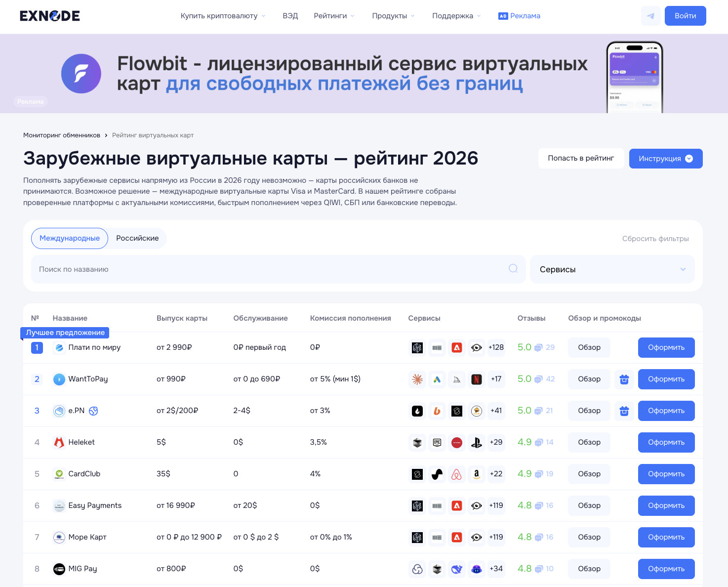
Task: Click the WantToPay logo icon
Action: pos(59,379)
